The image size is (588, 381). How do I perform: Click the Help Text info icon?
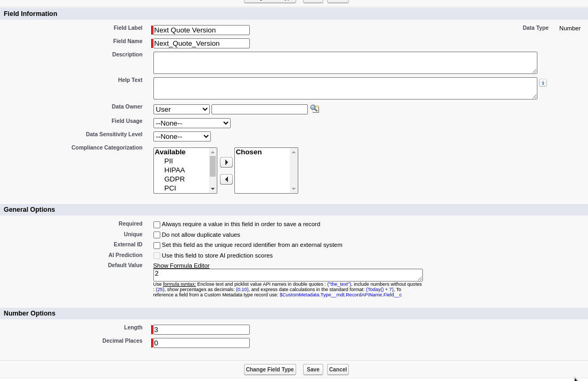pos(543,83)
